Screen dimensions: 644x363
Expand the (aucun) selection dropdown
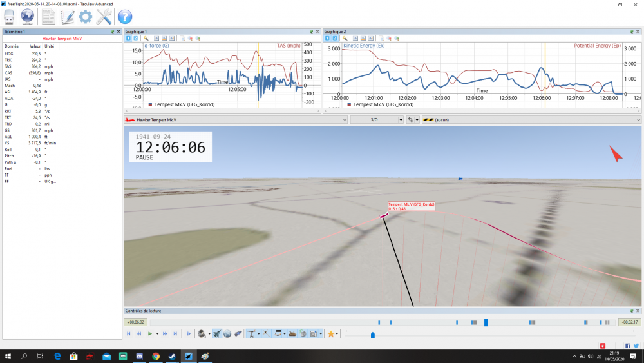[x=638, y=120]
